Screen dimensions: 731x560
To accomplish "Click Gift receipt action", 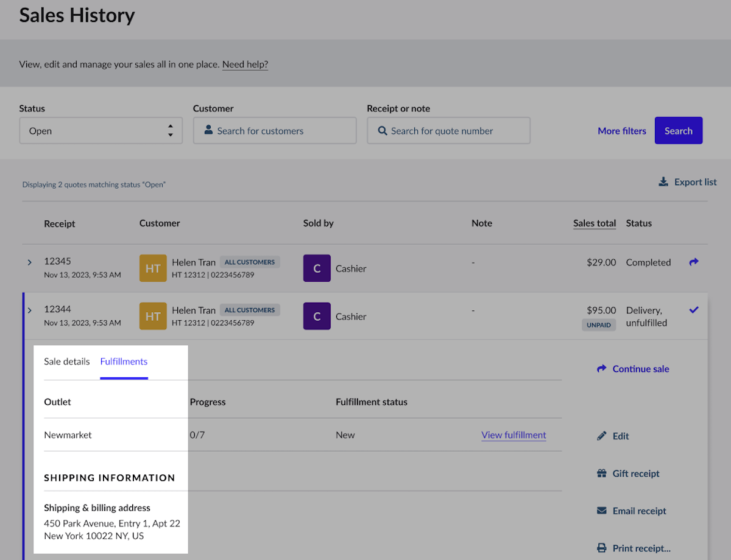I will [628, 474].
